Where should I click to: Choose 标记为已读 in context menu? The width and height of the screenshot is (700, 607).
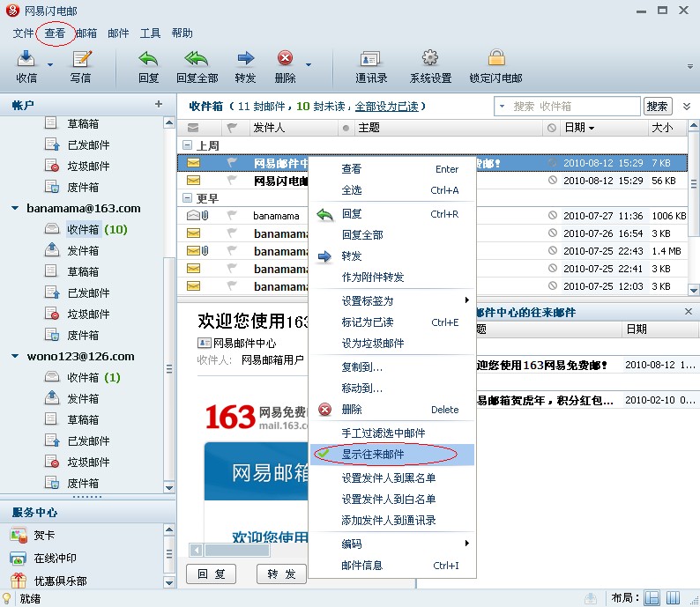392,322
